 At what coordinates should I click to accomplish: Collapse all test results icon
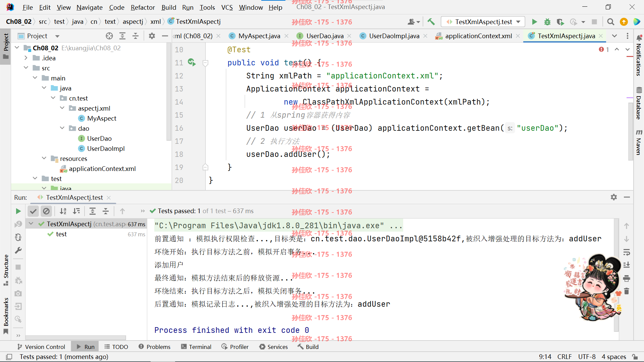click(106, 211)
